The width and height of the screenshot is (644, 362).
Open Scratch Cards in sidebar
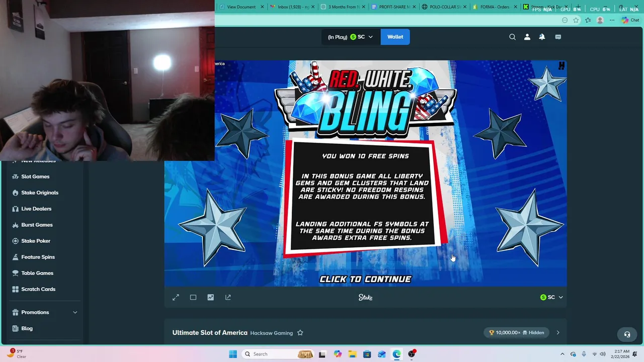point(38,289)
